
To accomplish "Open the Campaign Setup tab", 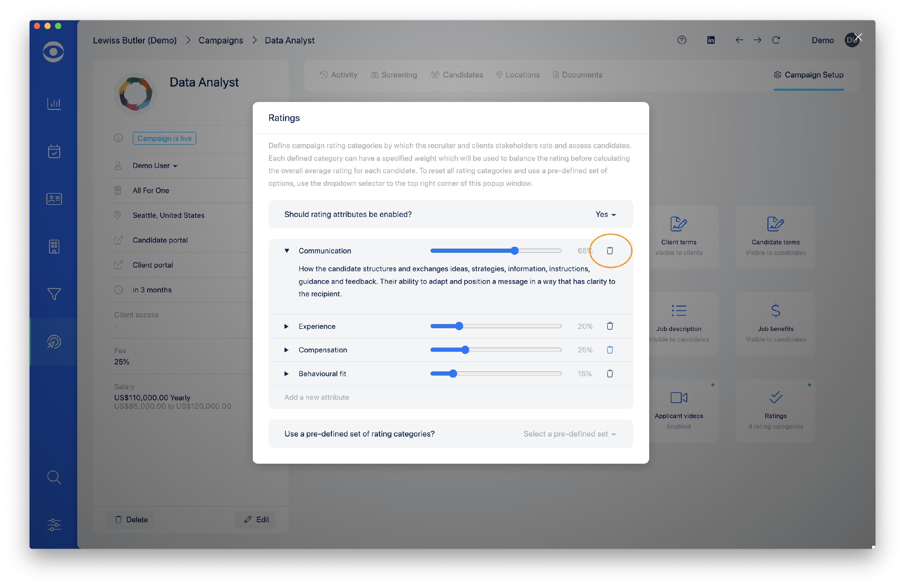I will click(808, 75).
